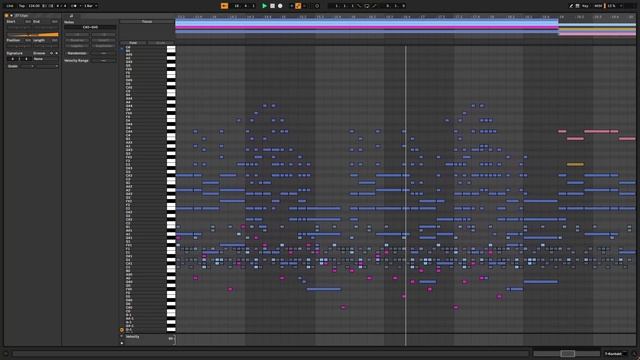Click the Tap tempo button
This screenshot has width=640, height=360.
tap(22, 6)
